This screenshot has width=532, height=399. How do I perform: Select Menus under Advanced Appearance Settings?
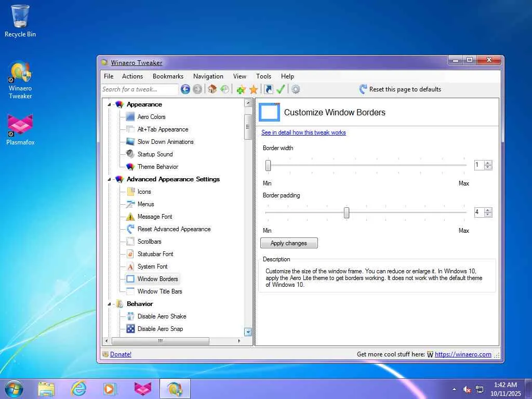[146, 204]
